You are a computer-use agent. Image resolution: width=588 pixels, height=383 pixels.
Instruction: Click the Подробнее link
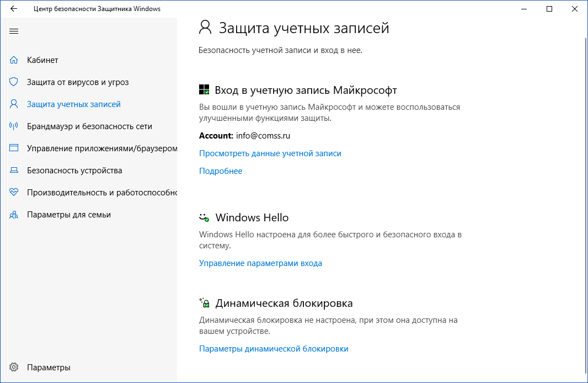(x=221, y=171)
